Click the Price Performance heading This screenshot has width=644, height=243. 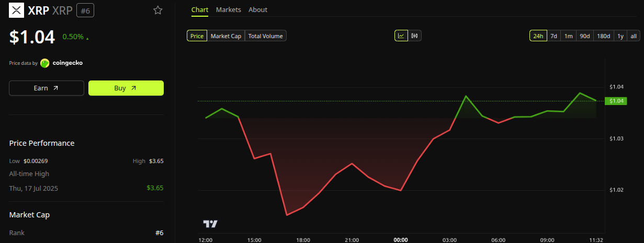(42, 143)
